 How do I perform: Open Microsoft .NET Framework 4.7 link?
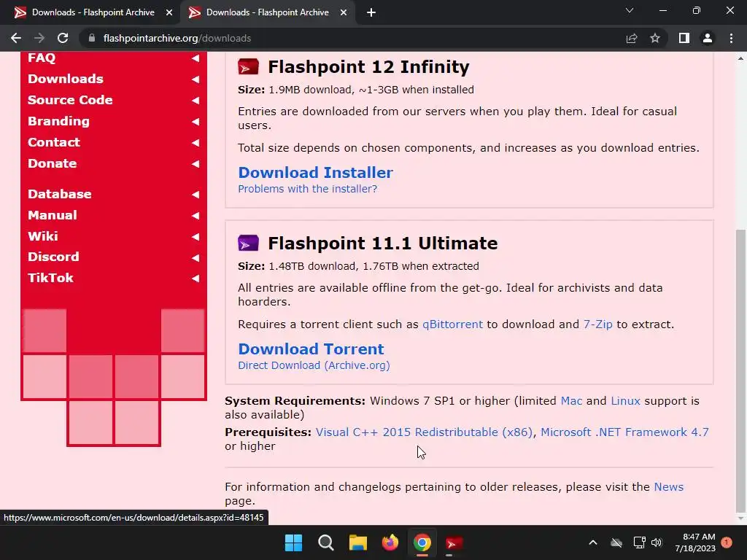coord(624,432)
